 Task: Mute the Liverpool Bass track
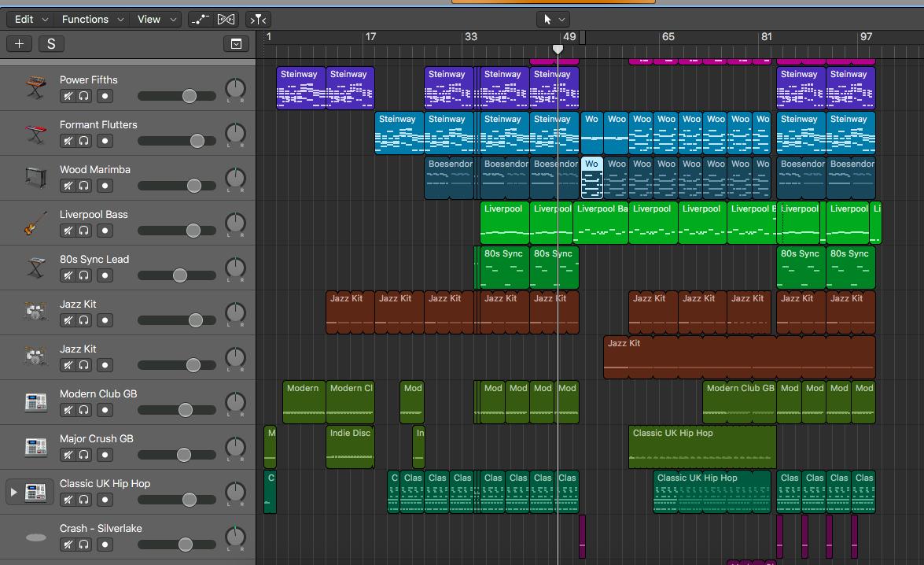[68, 231]
